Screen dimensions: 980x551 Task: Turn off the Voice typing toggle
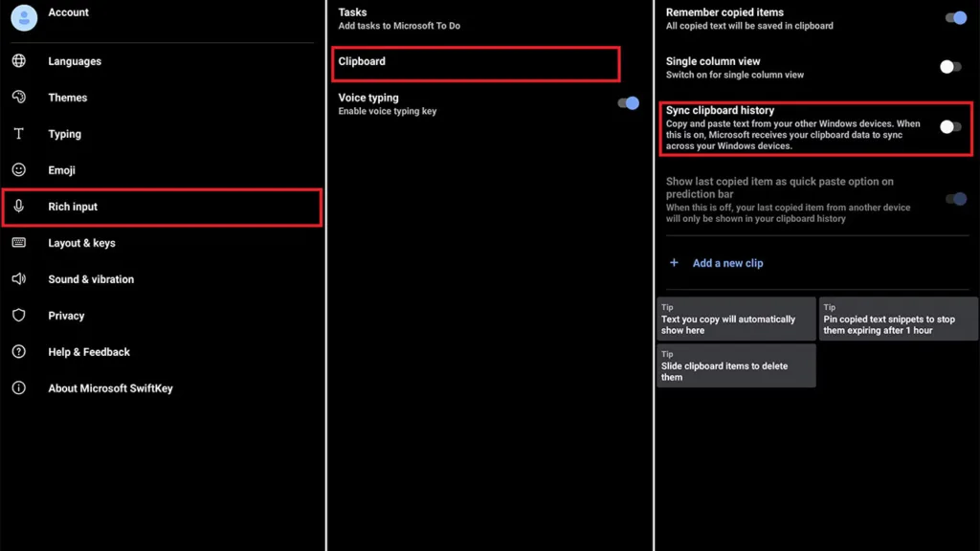pyautogui.click(x=628, y=103)
